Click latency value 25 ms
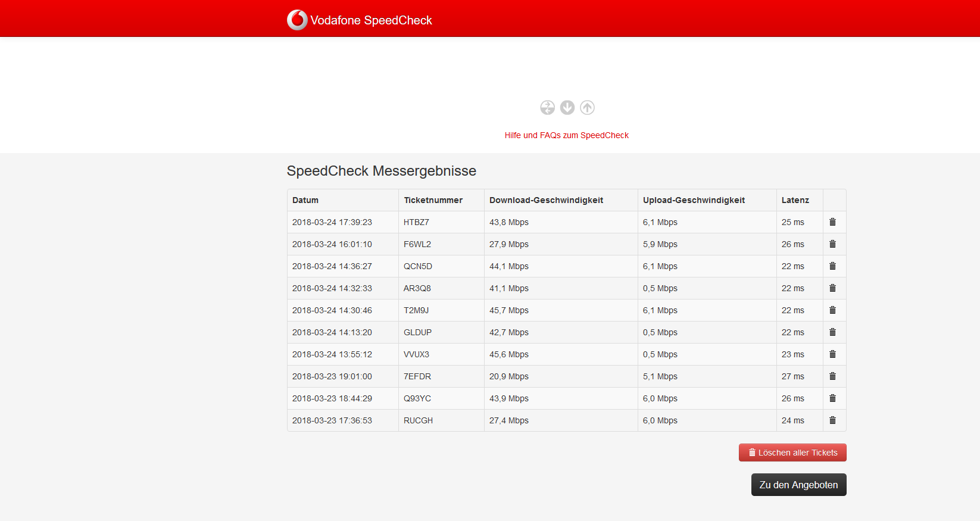The image size is (980, 521). pos(793,222)
